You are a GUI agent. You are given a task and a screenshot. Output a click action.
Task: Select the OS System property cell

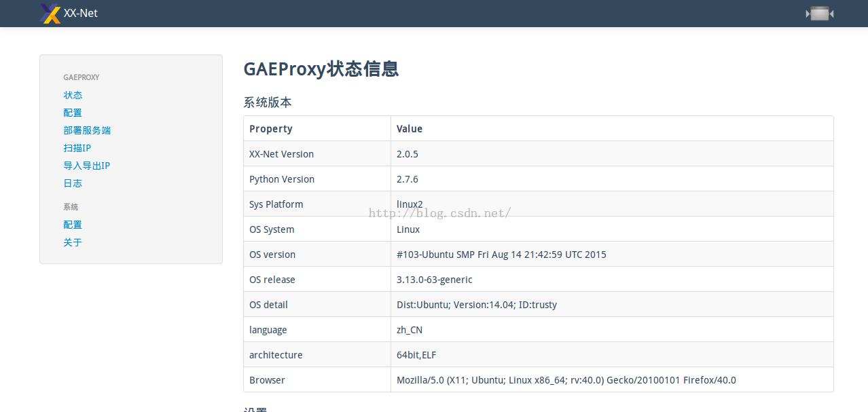pos(317,229)
